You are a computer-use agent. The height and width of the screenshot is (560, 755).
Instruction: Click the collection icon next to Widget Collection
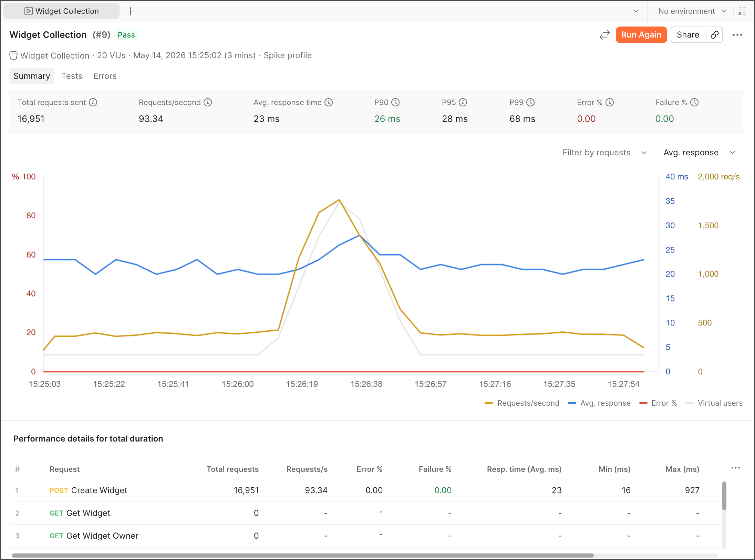click(13, 55)
